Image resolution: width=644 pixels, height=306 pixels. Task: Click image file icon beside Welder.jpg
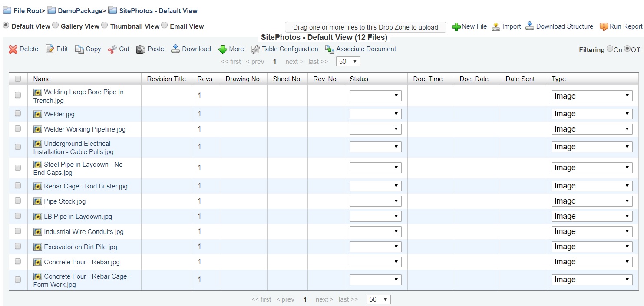(38, 114)
